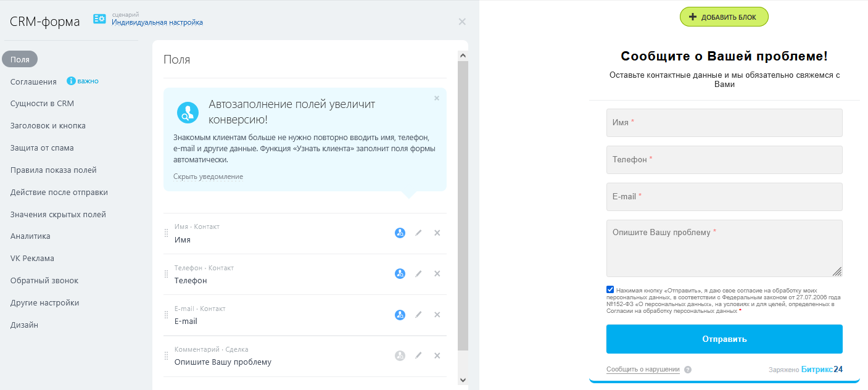This screenshot has height=390, width=868.
Task: Click drag handle of Имя field
Action: coord(166,233)
